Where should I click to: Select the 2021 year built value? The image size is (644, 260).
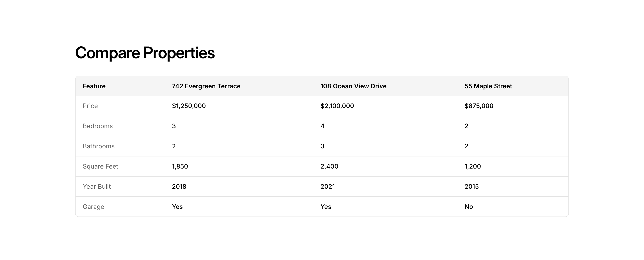point(328,187)
